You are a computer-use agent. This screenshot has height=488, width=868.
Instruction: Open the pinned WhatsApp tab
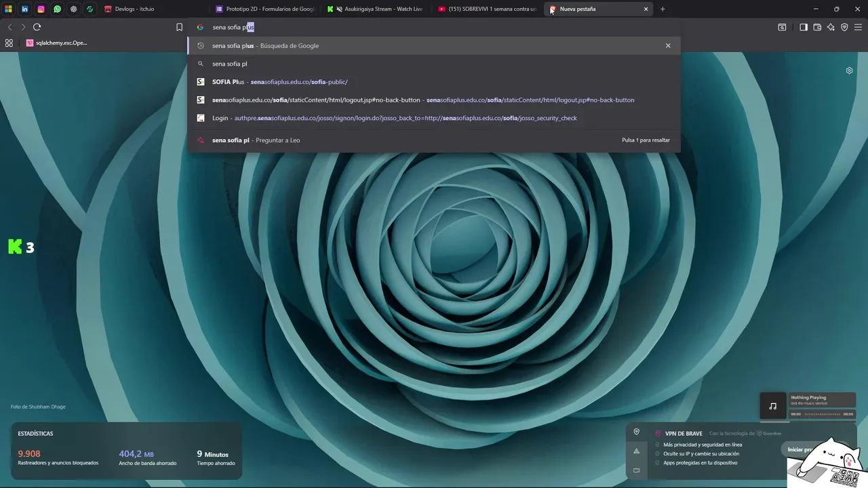point(58,9)
